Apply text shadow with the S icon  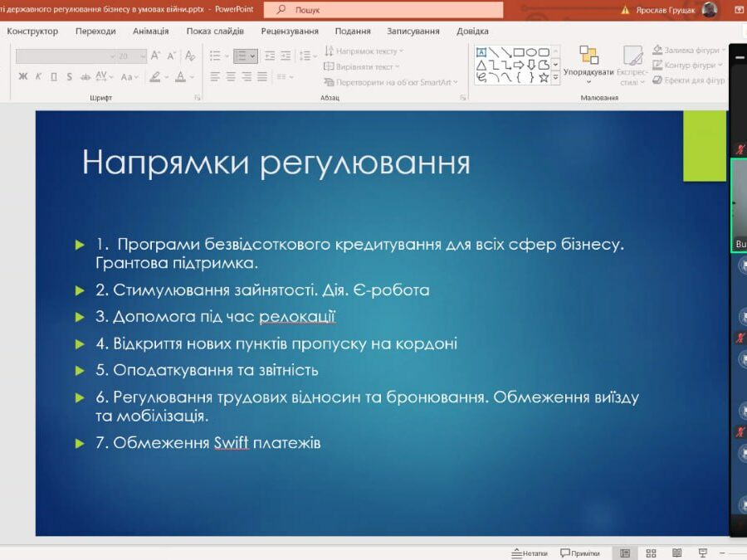[x=68, y=75]
